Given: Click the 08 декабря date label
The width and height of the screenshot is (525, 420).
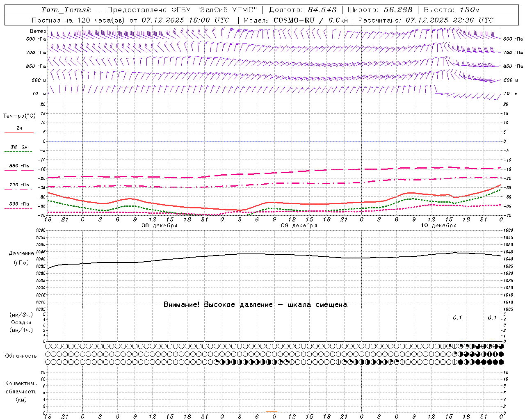Looking at the screenshot, I should 160,226.
